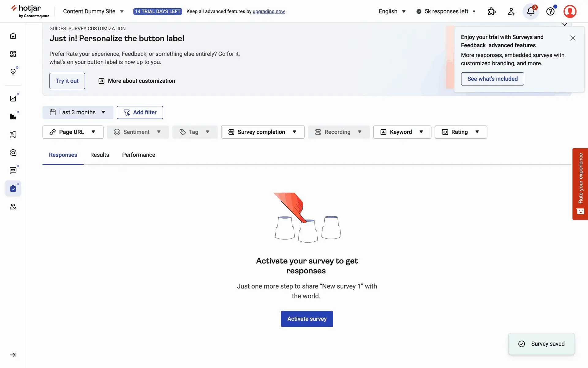Click the notifications bell icon
This screenshot has height=368, width=588.
click(x=531, y=12)
